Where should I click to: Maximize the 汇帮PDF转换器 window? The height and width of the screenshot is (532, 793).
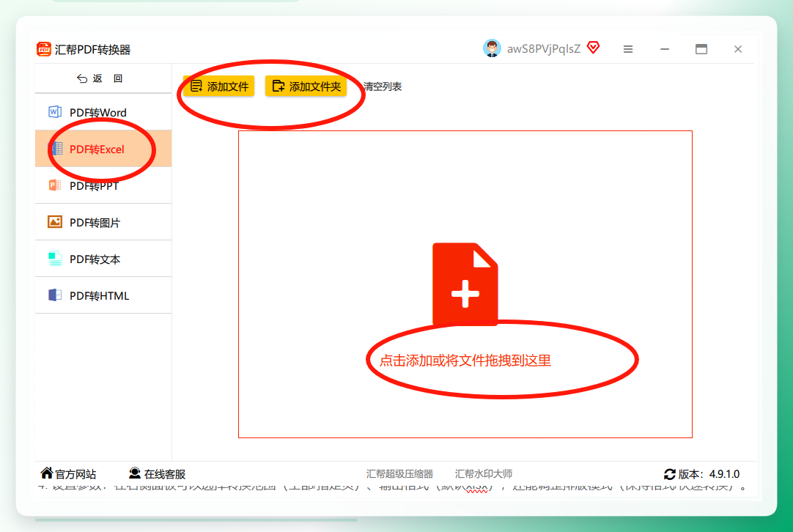click(x=701, y=49)
